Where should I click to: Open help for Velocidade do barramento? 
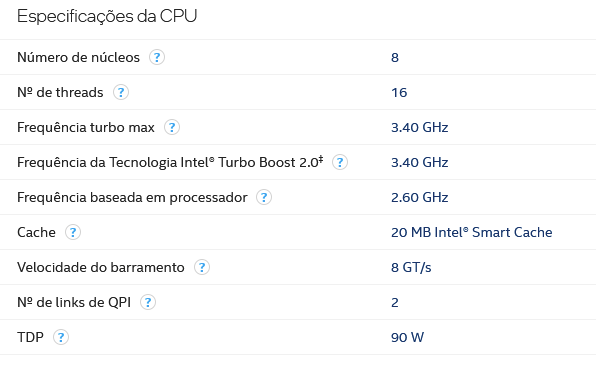tap(202, 267)
